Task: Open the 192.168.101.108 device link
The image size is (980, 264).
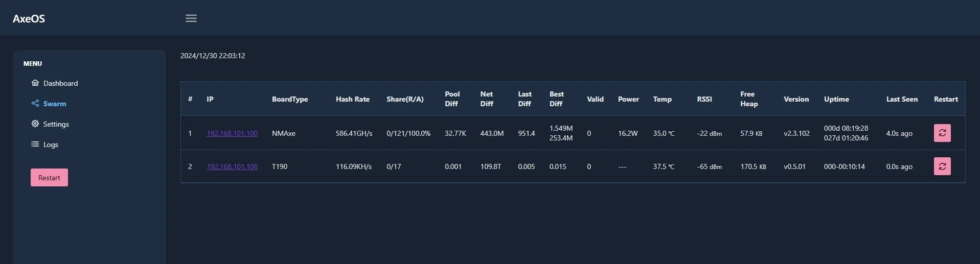Action: 232,166
